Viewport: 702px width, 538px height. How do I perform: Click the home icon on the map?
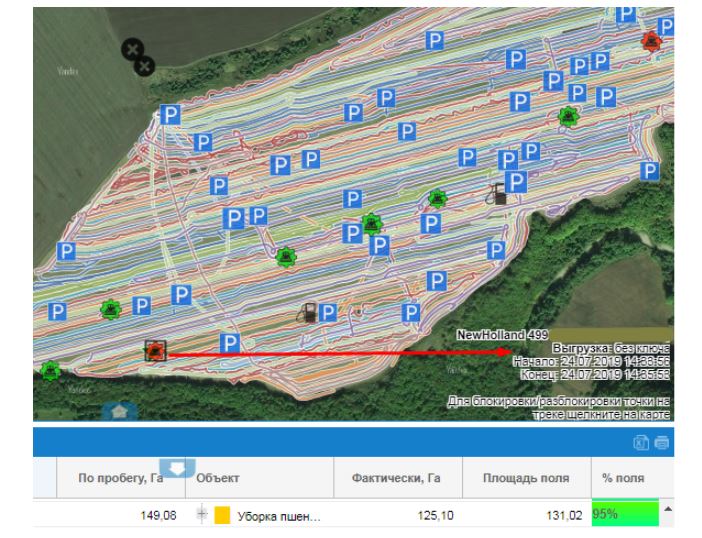[x=119, y=412]
